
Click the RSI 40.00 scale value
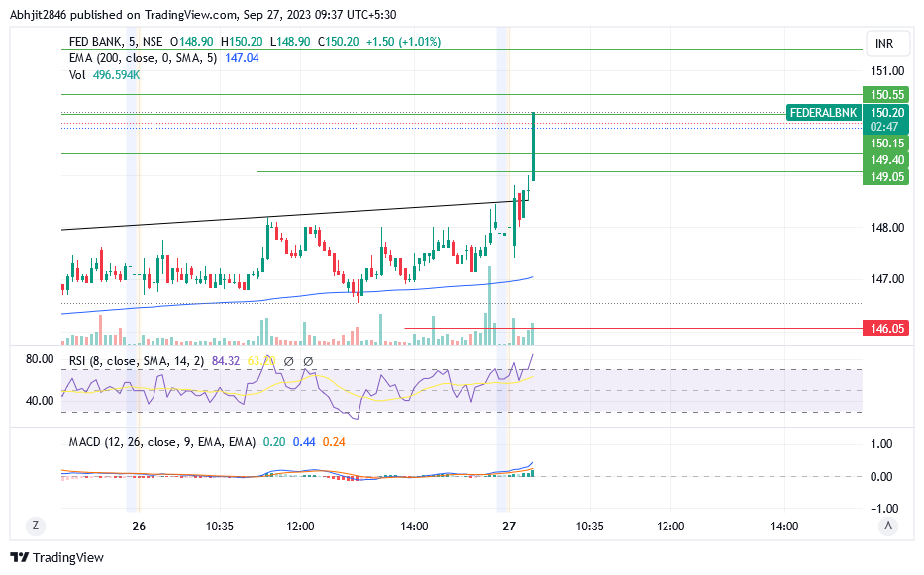coord(40,401)
